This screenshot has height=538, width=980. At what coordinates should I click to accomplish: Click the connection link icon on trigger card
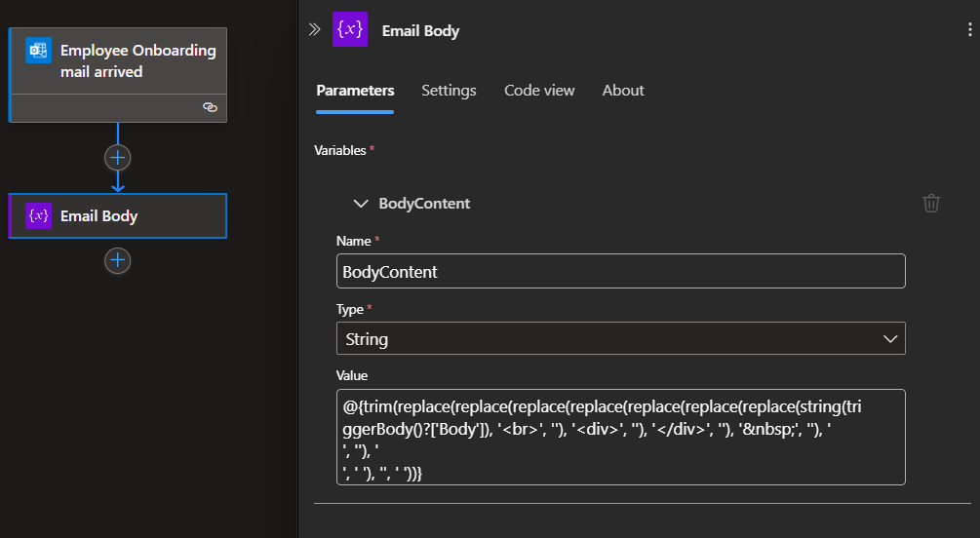[x=210, y=107]
